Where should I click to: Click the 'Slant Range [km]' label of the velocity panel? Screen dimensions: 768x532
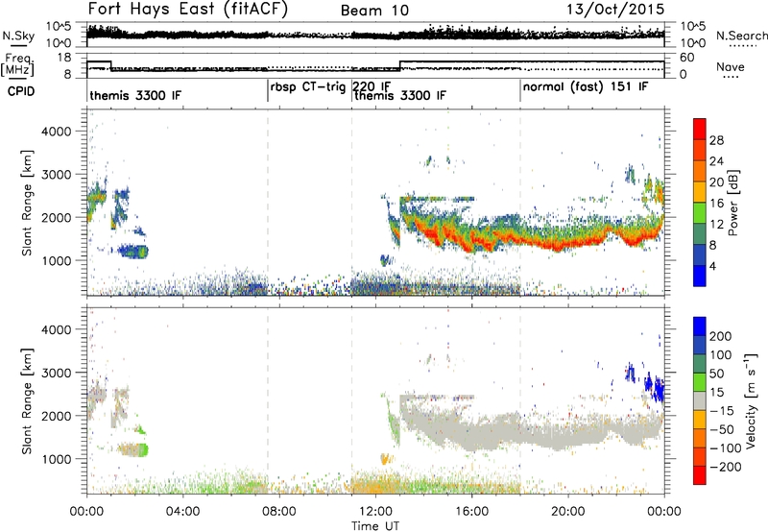[26, 401]
